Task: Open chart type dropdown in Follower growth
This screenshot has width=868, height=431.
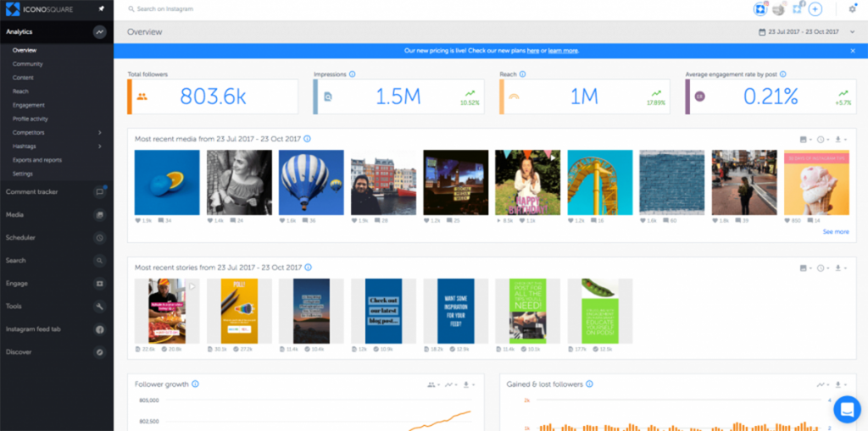Action: [x=451, y=384]
